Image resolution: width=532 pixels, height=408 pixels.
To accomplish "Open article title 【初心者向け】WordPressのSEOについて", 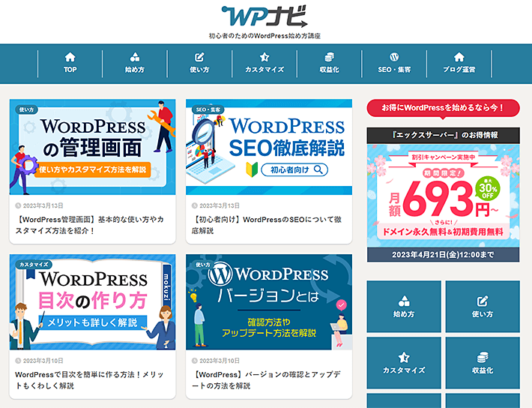I will tap(267, 225).
